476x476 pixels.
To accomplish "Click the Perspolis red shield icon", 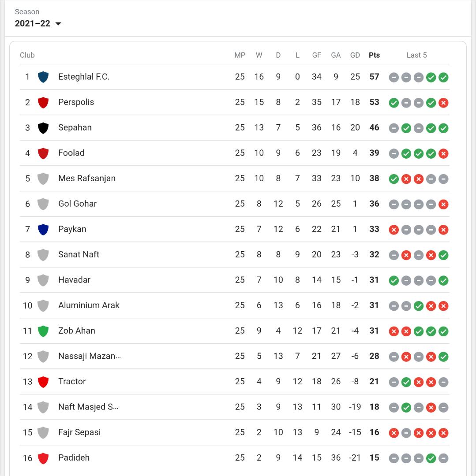I will pyautogui.click(x=43, y=103).
